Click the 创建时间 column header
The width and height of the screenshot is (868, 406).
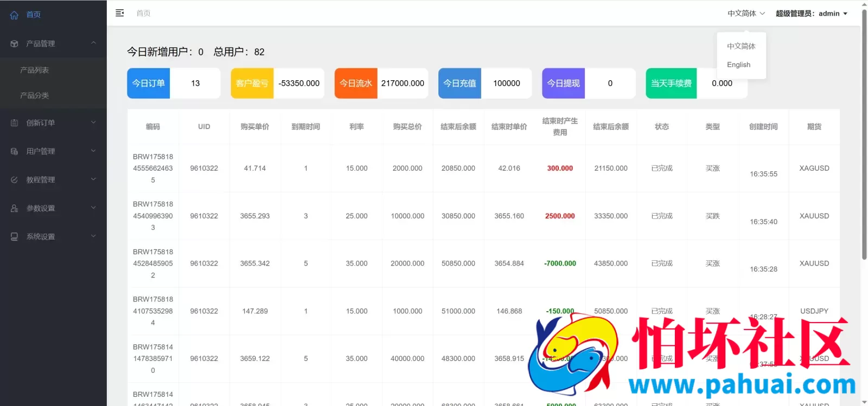coord(763,127)
